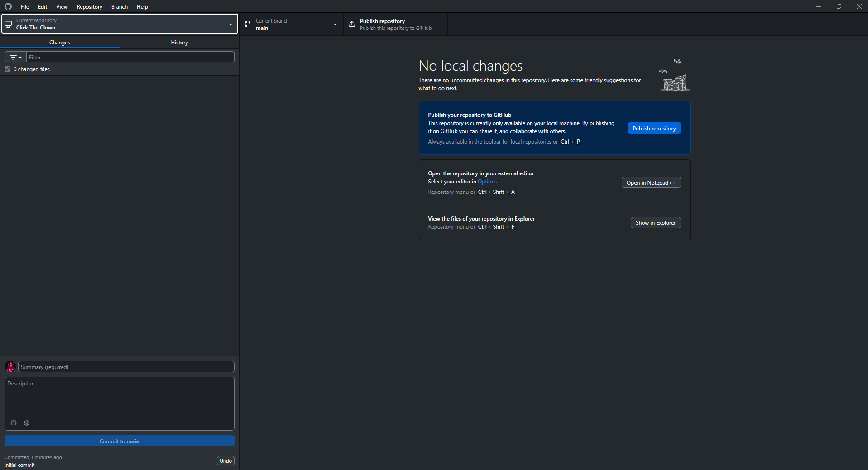The width and height of the screenshot is (868, 470).
Task: Toggle the 0 changed files checkbox
Action: [8, 69]
